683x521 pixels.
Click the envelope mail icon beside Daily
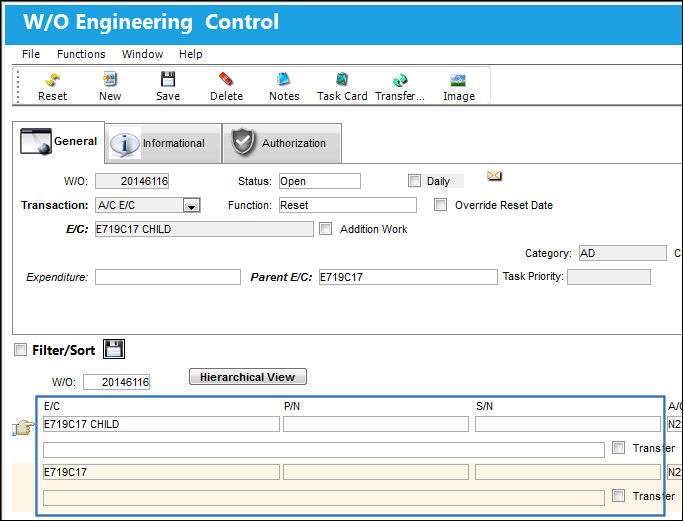tap(494, 176)
